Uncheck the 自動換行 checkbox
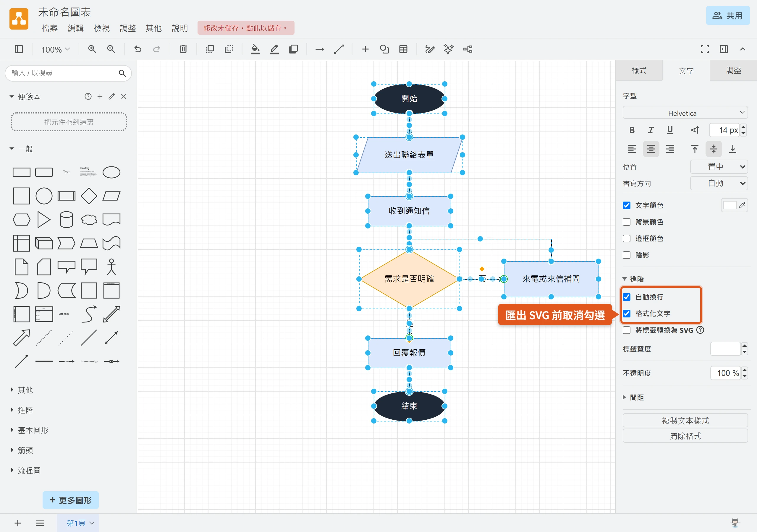757x532 pixels. pyautogui.click(x=626, y=297)
